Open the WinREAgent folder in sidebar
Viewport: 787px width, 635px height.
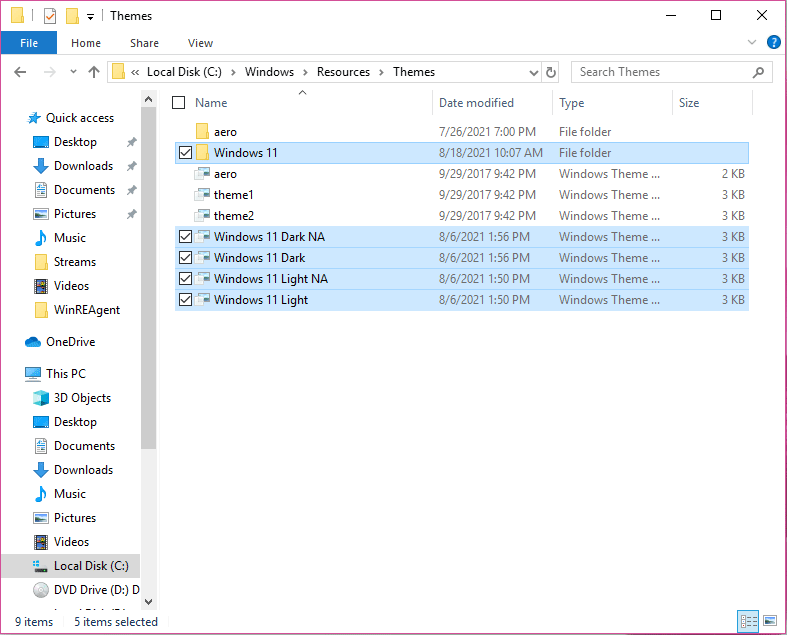click(87, 310)
